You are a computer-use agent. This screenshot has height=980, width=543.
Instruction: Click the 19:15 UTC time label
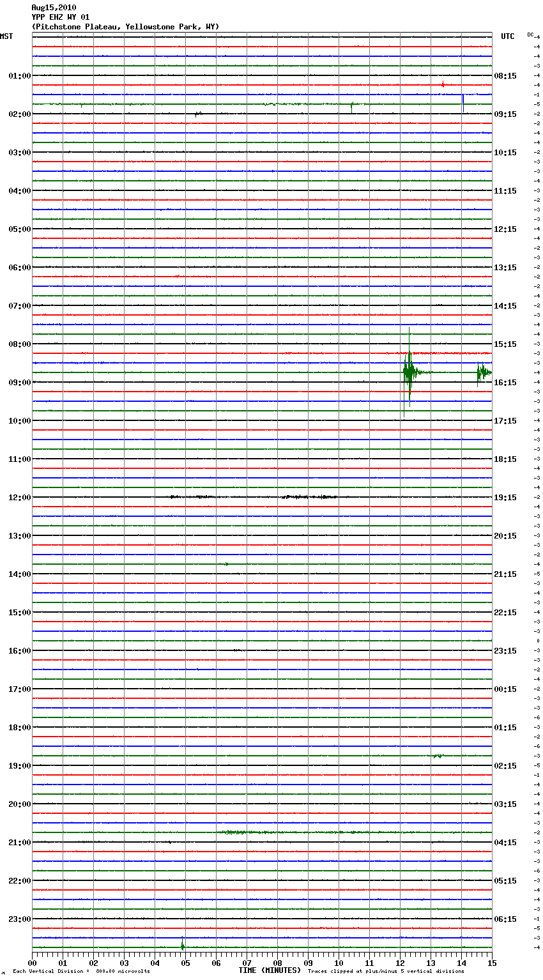click(x=505, y=498)
